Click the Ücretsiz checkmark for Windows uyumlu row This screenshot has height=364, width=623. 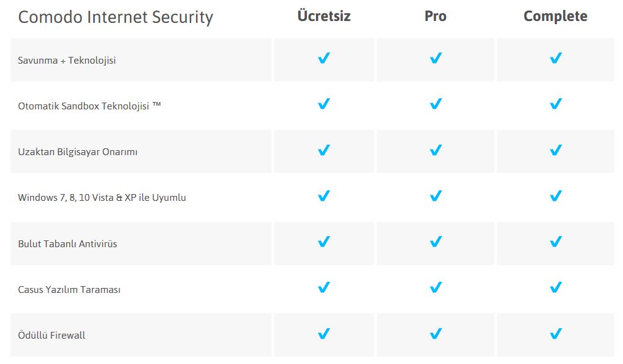324,196
